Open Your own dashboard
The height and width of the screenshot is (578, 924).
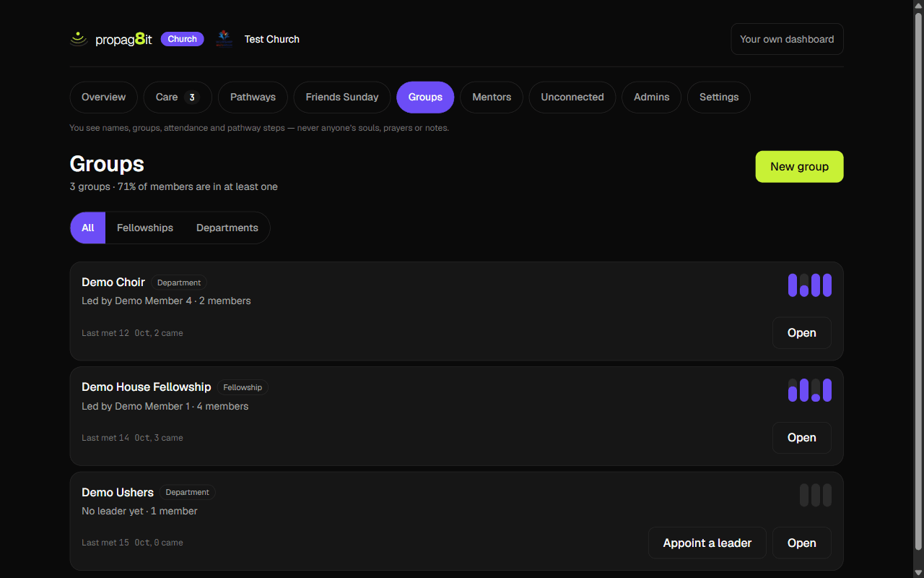(x=787, y=39)
